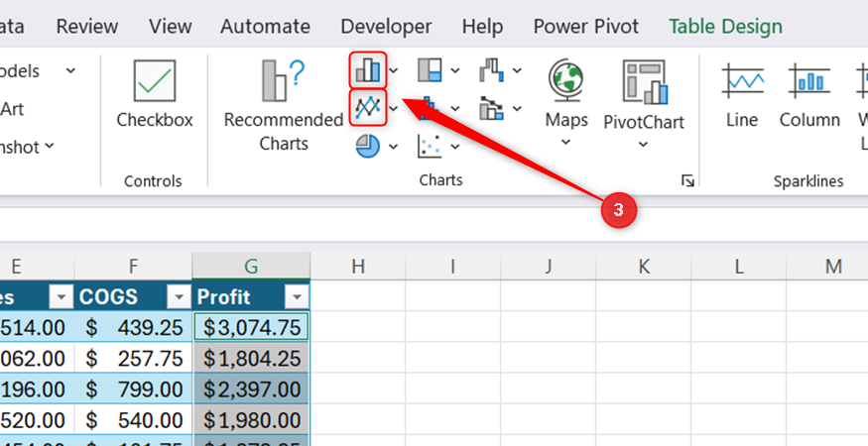Expand the Scatter Chart dropdown arrow
Viewport: 868px width, 446px height.
tap(455, 147)
